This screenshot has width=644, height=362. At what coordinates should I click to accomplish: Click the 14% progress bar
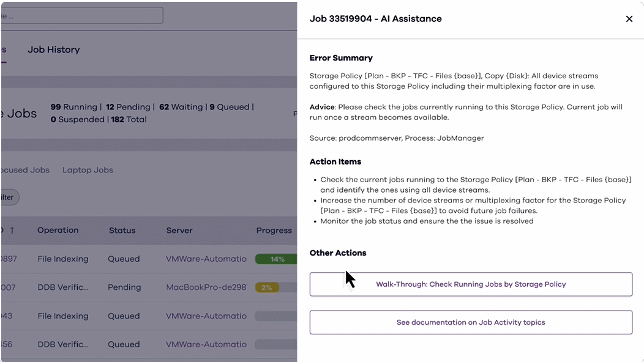(x=276, y=259)
